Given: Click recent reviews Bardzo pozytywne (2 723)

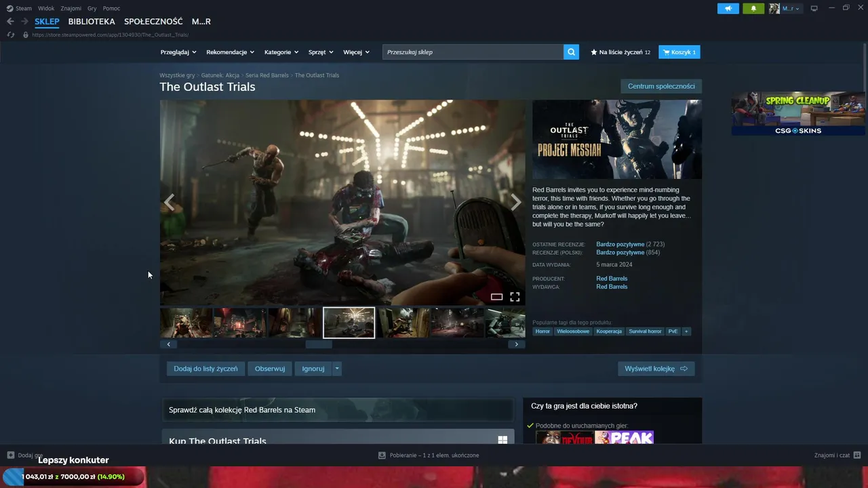Looking at the screenshot, I should (630, 244).
